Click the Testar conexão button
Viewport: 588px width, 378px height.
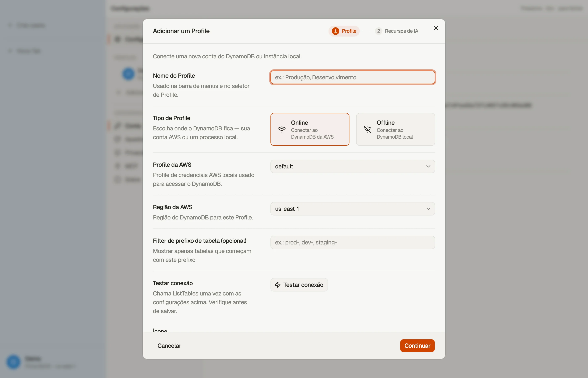click(299, 285)
